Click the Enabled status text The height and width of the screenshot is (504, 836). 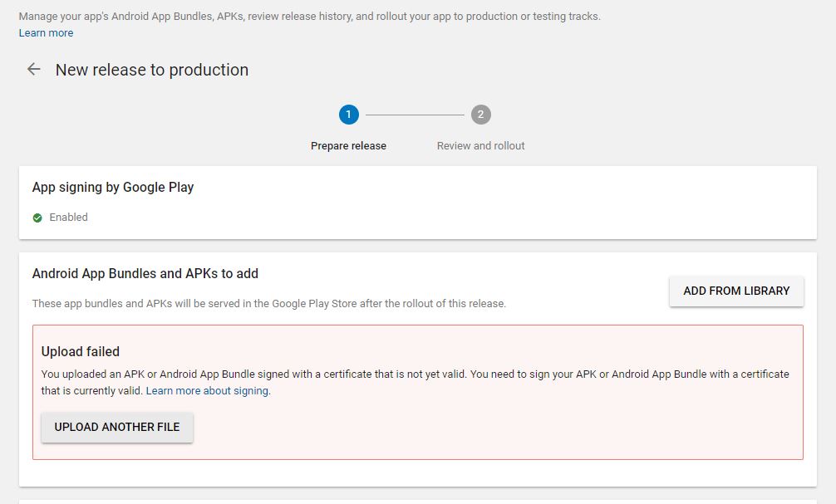click(x=68, y=218)
